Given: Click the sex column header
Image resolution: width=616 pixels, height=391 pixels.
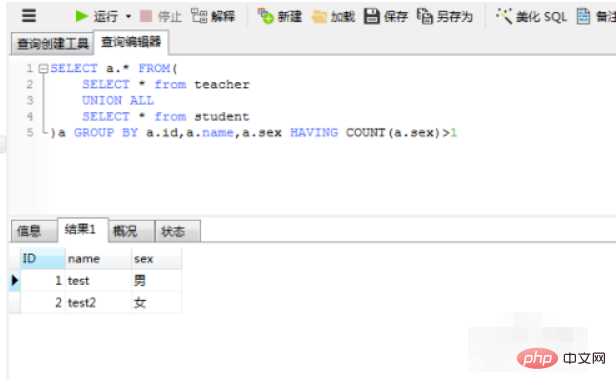Looking at the screenshot, I should coord(156,259).
